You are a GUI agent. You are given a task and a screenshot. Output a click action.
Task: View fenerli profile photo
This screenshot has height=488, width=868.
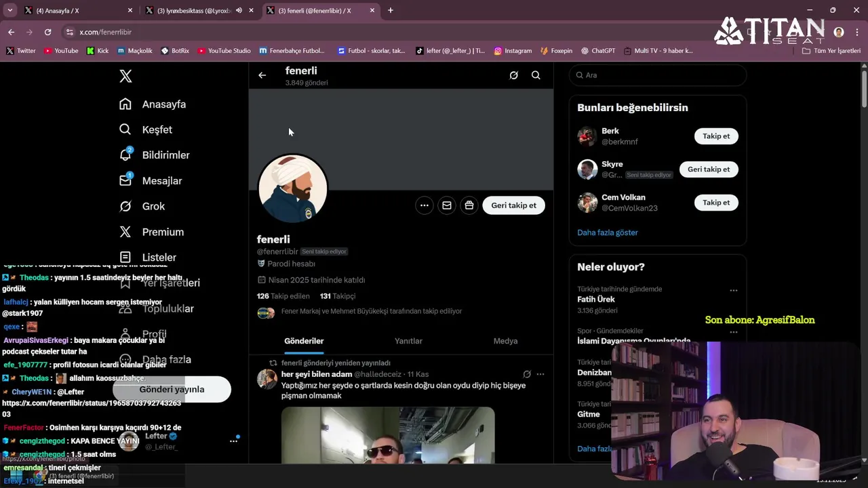(292, 188)
